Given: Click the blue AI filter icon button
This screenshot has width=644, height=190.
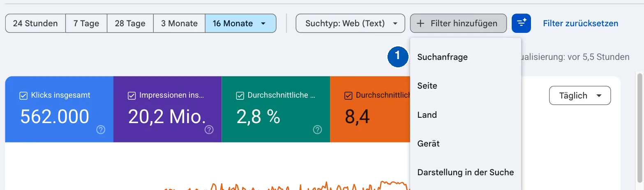Looking at the screenshot, I should pos(521,23).
